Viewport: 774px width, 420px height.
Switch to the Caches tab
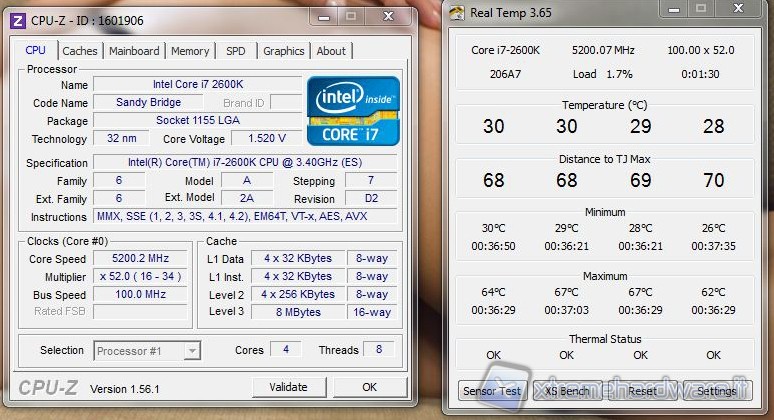point(80,51)
